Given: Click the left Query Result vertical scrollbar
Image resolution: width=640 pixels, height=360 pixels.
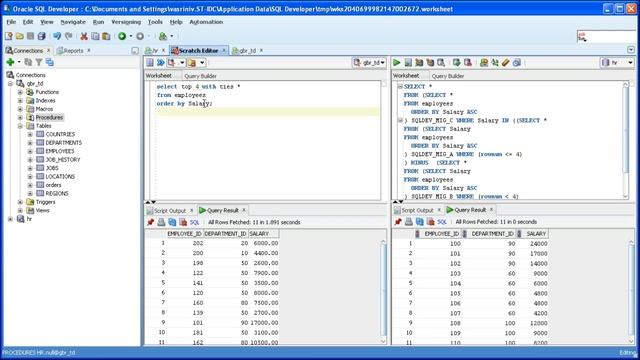Looking at the screenshot, I should tap(383, 291).
